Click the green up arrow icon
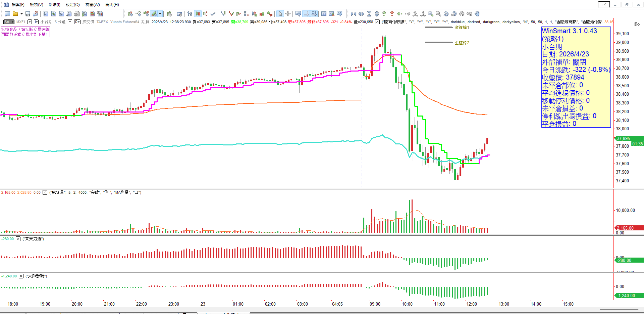The width and height of the screenshot is (644, 314). point(384,14)
